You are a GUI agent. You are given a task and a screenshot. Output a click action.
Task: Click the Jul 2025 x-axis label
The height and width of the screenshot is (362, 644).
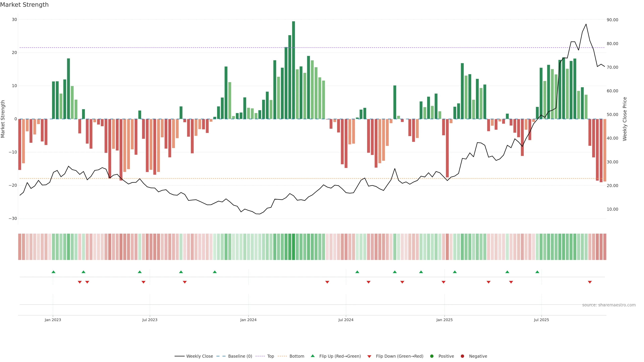tap(541, 320)
